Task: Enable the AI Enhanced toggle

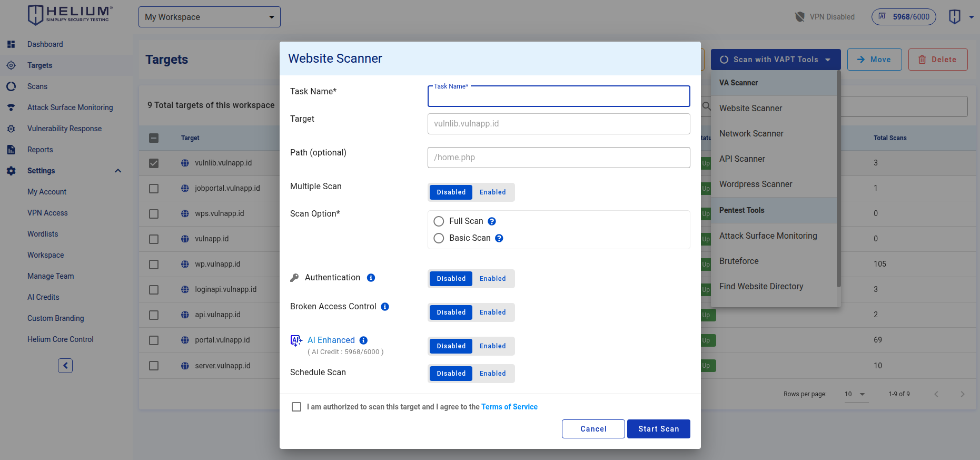Action: [493, 346]
